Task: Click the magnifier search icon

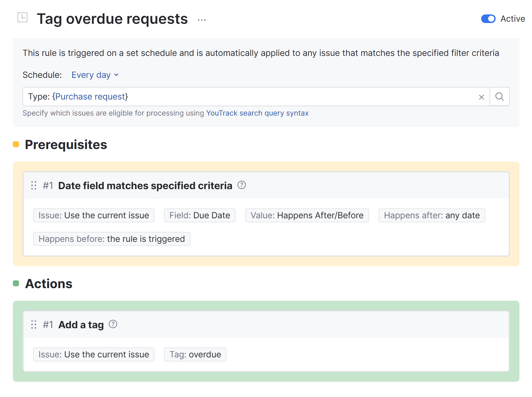Action: pyautogui.click(x=499, y=97)
